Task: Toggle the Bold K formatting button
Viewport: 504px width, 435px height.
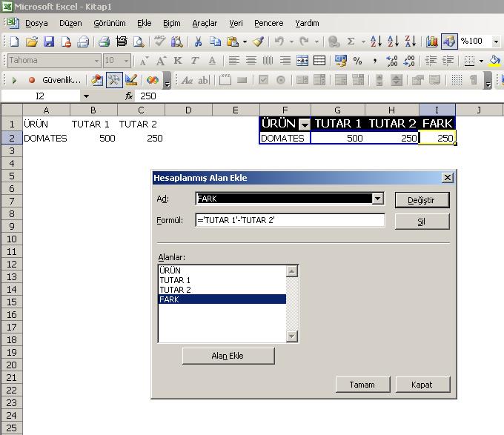Action: click(x=178, y=61)
